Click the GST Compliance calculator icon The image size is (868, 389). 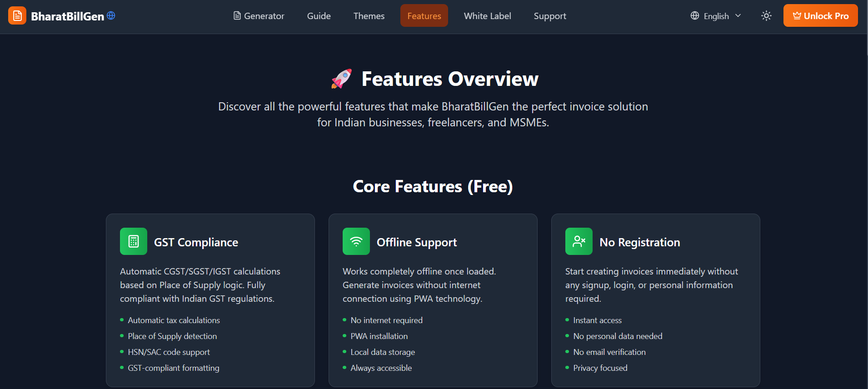point(134,241)
